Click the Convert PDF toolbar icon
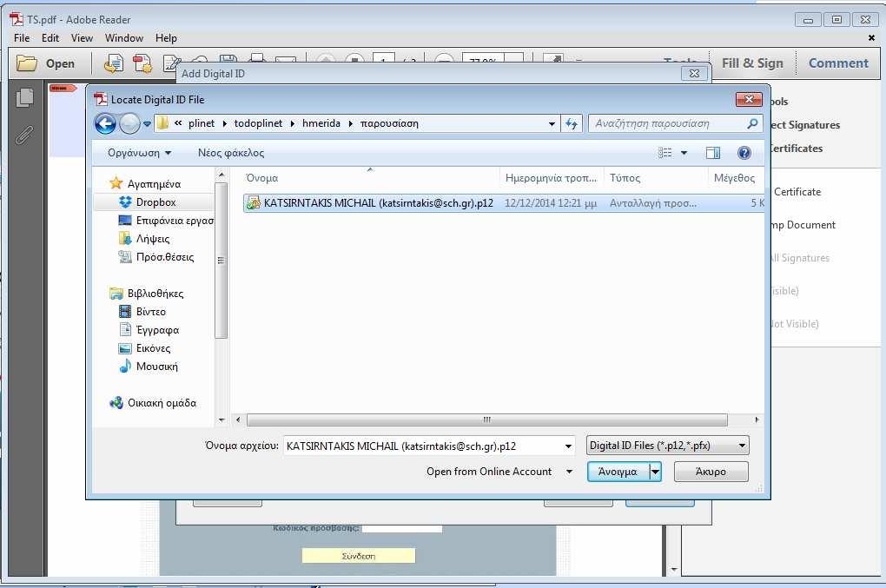Viewport: 886px width, 588px height. pos(142,63)
